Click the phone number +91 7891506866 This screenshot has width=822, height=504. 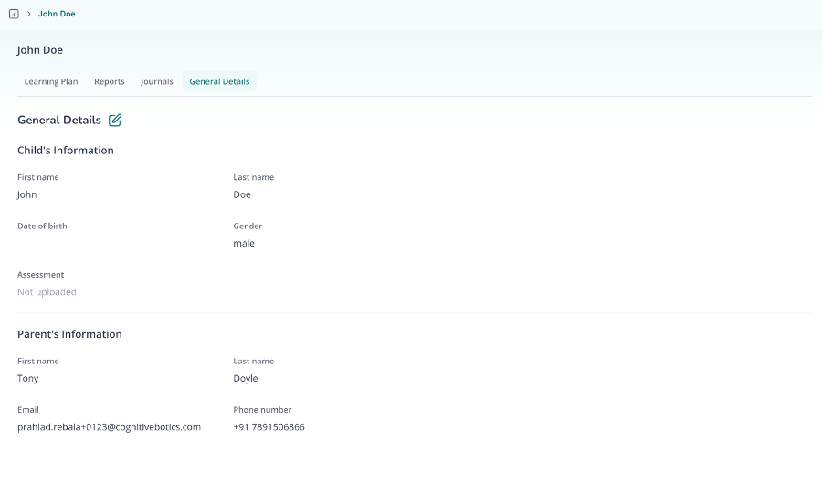click(x=269, y=427)
